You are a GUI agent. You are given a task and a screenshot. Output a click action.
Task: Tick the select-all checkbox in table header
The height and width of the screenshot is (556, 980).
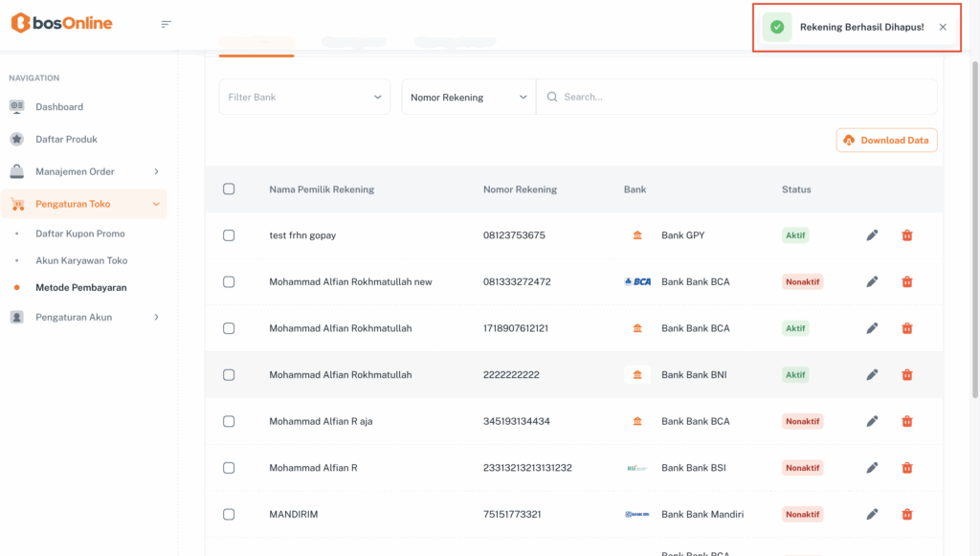point(229,189)
